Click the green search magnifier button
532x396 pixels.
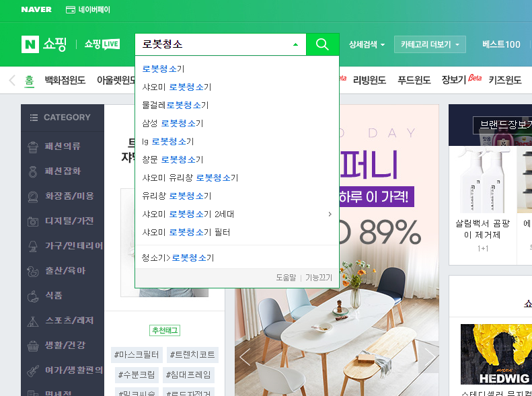322,44
